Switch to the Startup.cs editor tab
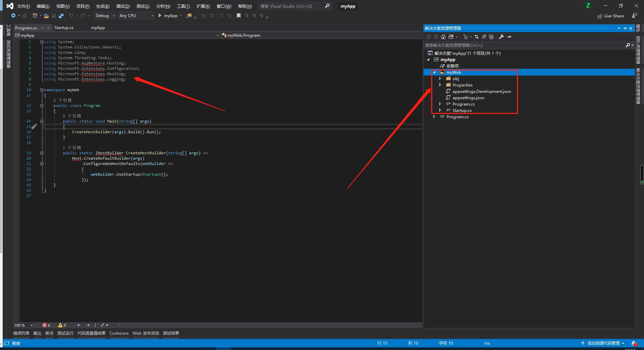644x350 pixels. coord(64,28)
